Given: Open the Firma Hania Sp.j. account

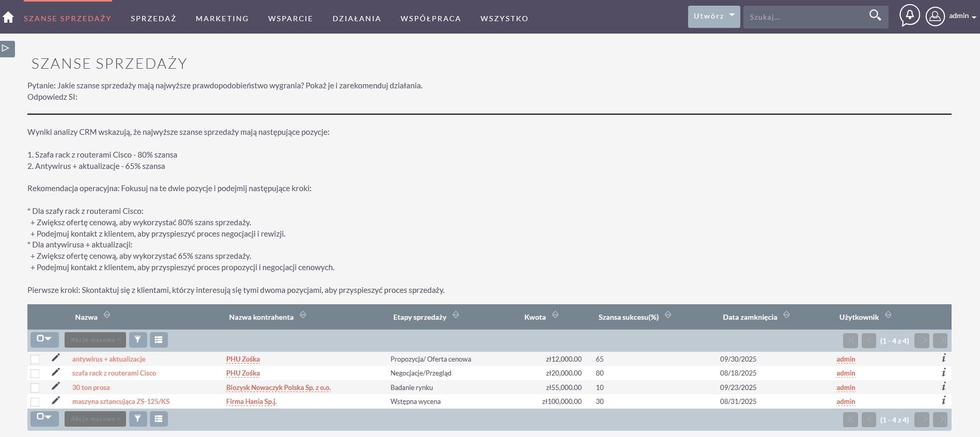Looking at the screenshot, I should click(252, 401).
